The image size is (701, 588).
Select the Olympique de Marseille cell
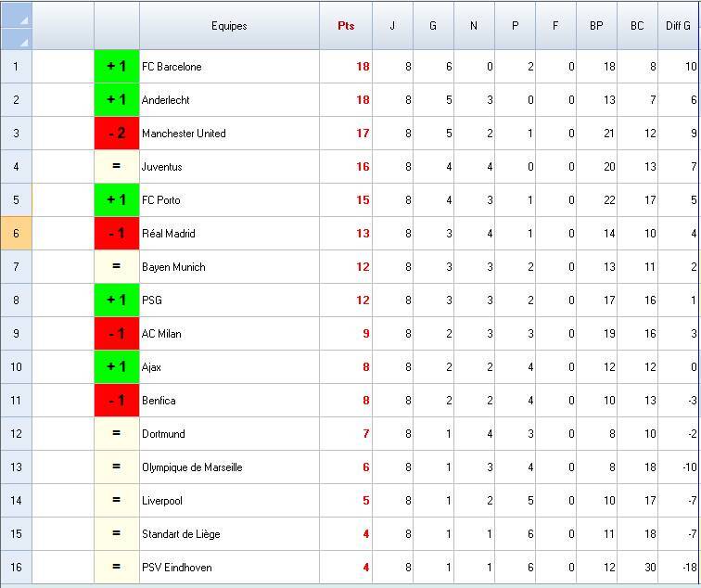click(228, 467)
